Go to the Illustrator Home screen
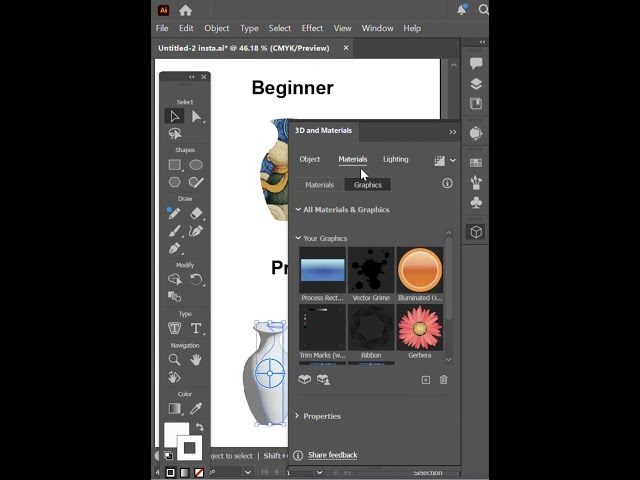 pyautogui.click(x=185, y=11)
